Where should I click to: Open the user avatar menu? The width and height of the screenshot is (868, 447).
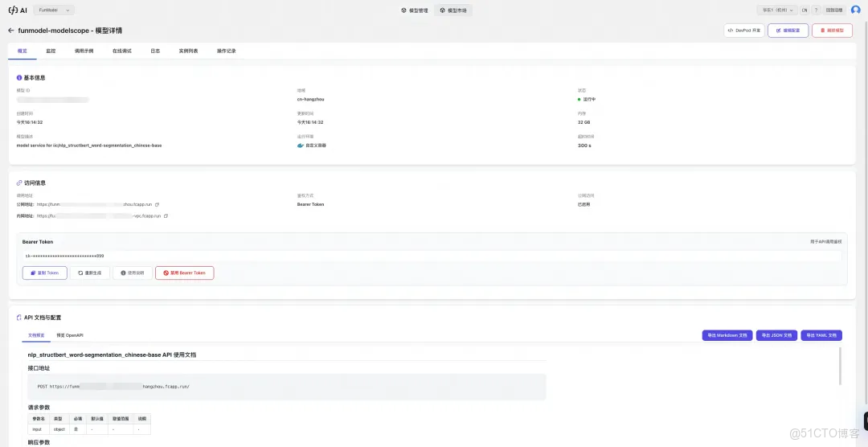(x=856, y=10)
